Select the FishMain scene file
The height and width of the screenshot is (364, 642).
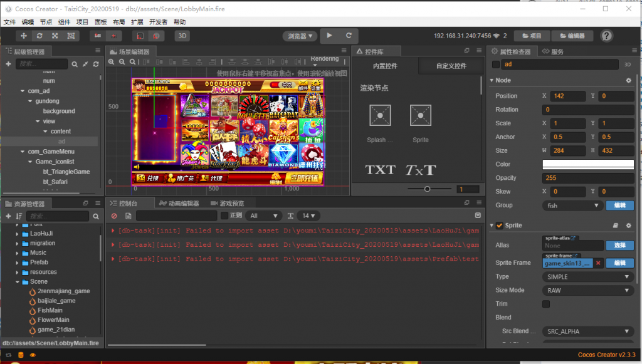(50, 310)
